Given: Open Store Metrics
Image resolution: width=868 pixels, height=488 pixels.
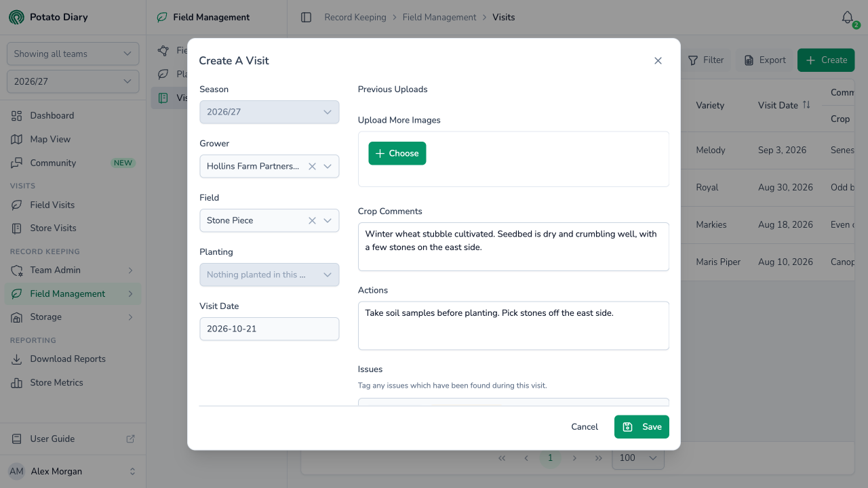Looking at the screenshot, I should 73,382.
